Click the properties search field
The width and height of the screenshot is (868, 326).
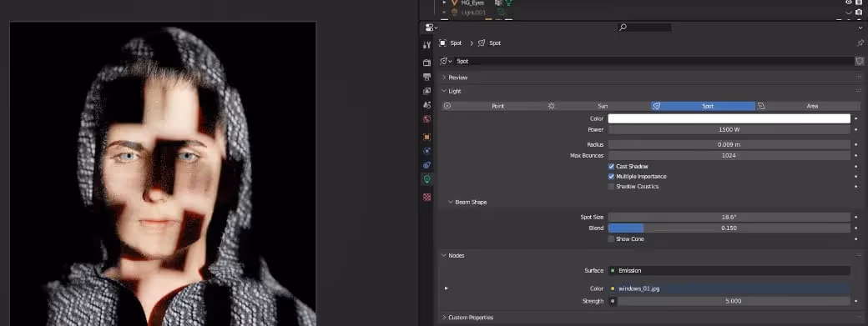(x=644, y=28)
